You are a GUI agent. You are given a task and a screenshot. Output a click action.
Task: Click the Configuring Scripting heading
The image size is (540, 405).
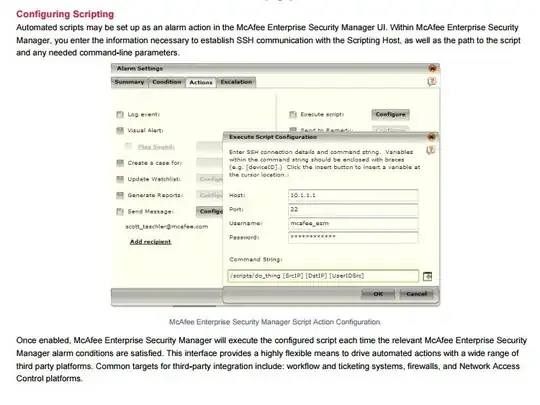pyautogui.click(x=65, y=14)
